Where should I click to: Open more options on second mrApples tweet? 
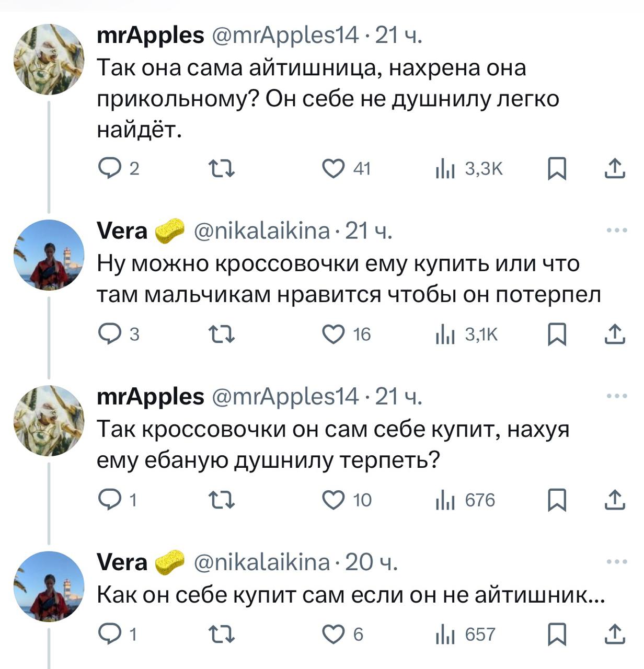tap(617, 397)
